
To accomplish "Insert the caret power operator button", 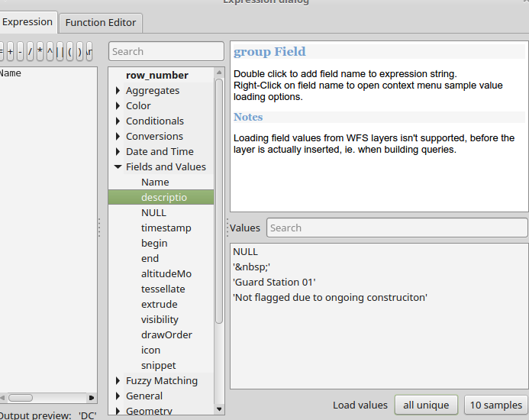I will (50, 52).
